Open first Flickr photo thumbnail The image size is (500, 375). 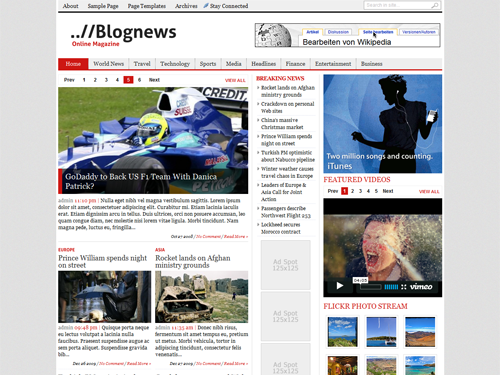[343, 332]
